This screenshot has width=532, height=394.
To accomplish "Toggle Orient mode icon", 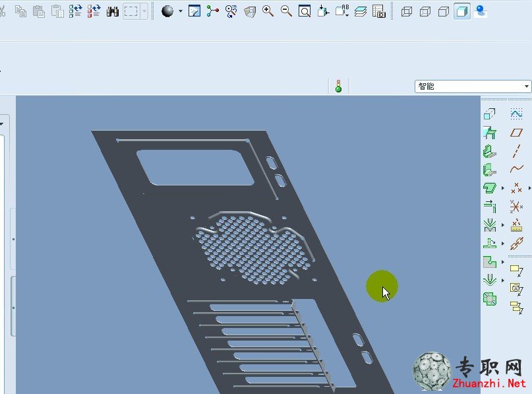I will 231,11.
